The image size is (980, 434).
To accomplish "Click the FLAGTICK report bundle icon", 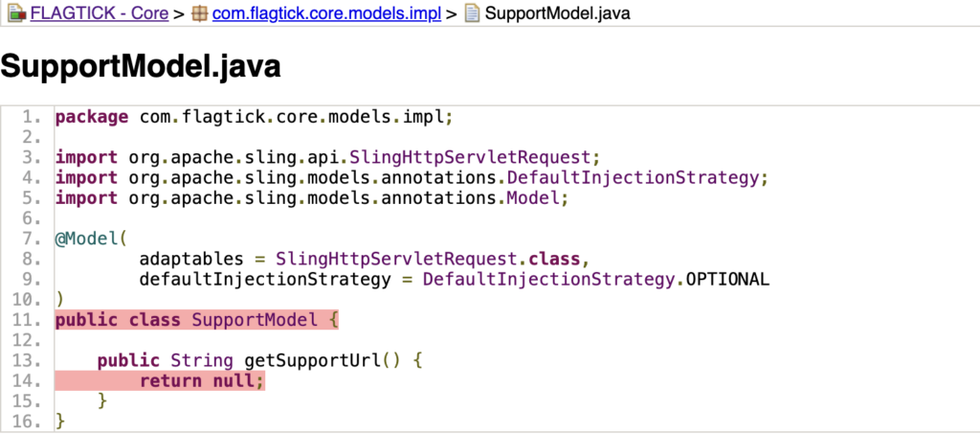I will coord(16,14).
